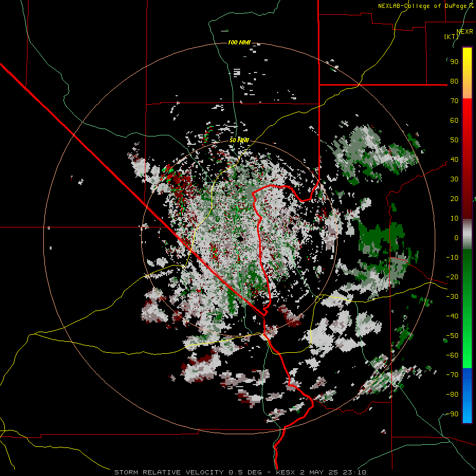This screenshot has height=476, width=476.
Task: Select the 10 value on the velocity scale
Action: click(x=454, y=218)
